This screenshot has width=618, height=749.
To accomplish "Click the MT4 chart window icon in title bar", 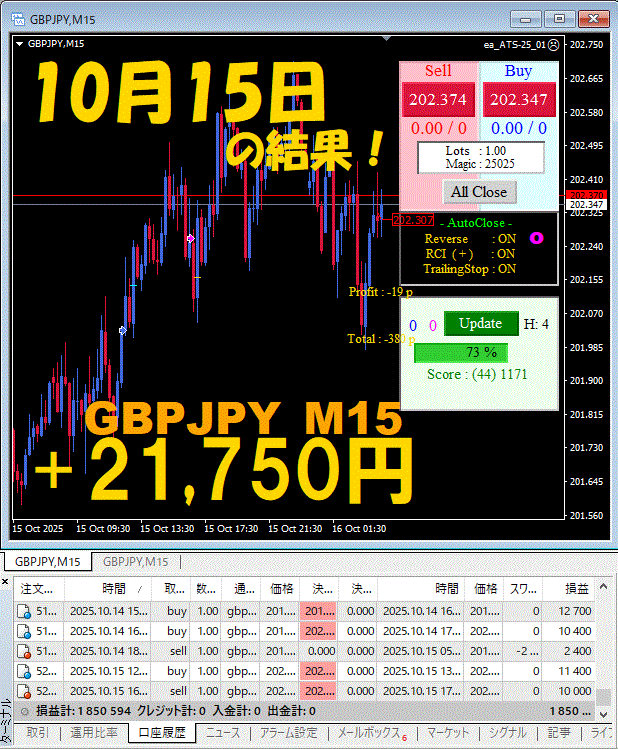I will click(18, 19).
